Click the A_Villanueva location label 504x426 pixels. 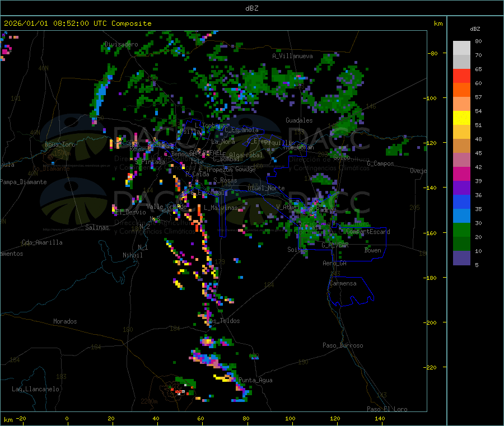(x=292, y=56)
